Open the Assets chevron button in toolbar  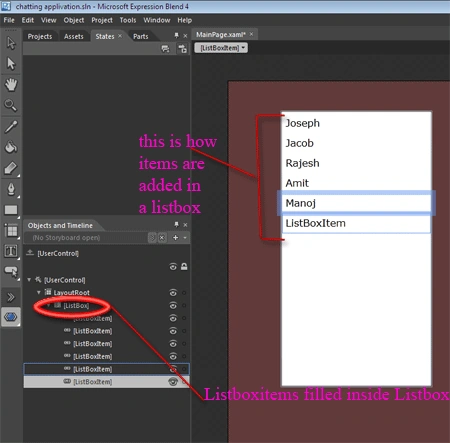(x=11, y=297)
